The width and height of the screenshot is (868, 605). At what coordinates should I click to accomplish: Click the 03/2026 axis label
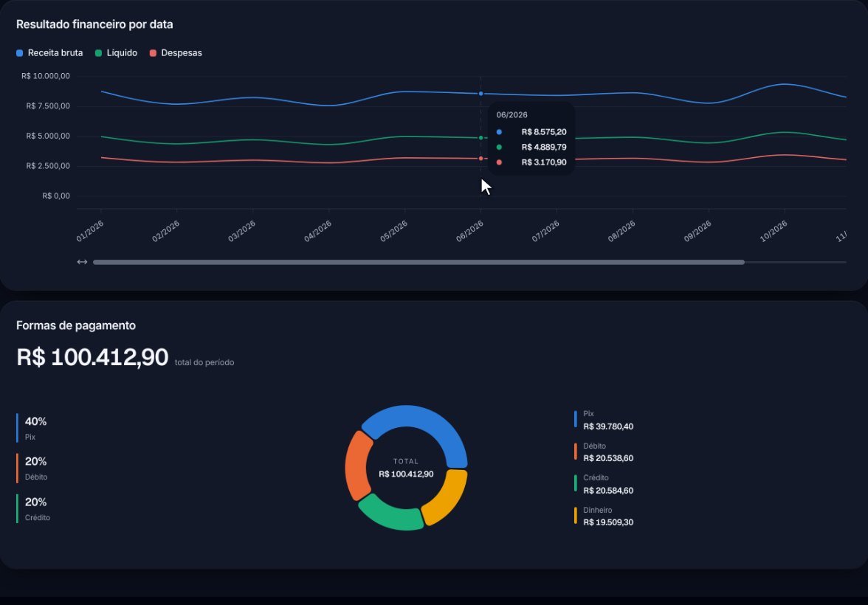241,231
